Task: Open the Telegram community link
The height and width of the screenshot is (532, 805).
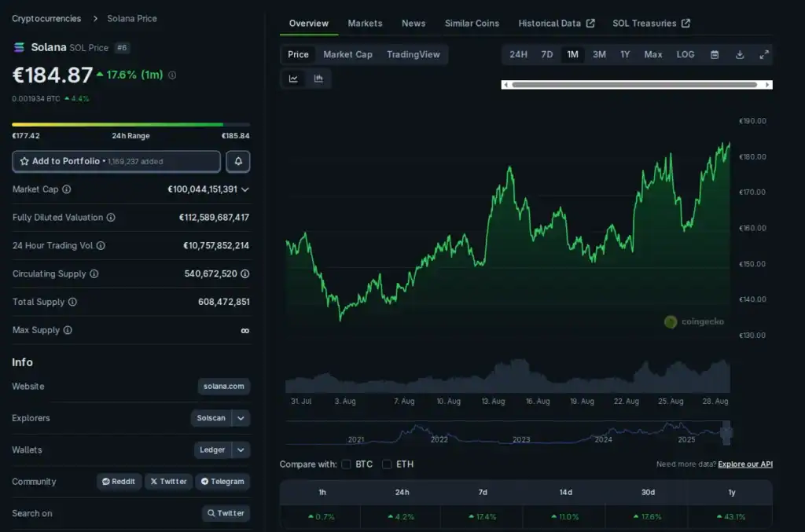Action: click(222, 482)
